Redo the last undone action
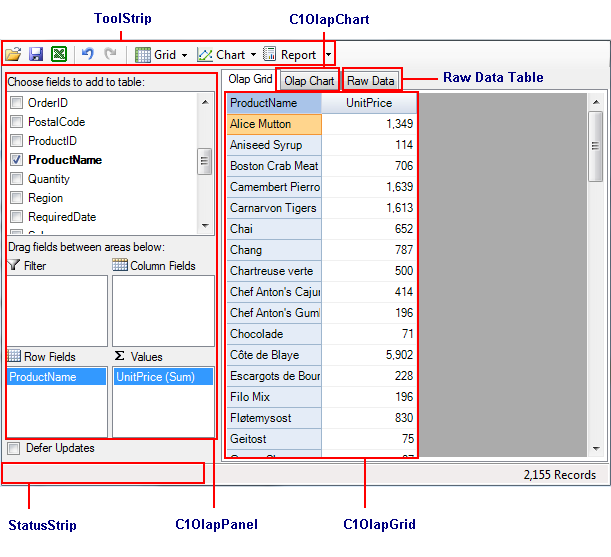The width and height of the screenshot is (611, 557). [110, 53]
